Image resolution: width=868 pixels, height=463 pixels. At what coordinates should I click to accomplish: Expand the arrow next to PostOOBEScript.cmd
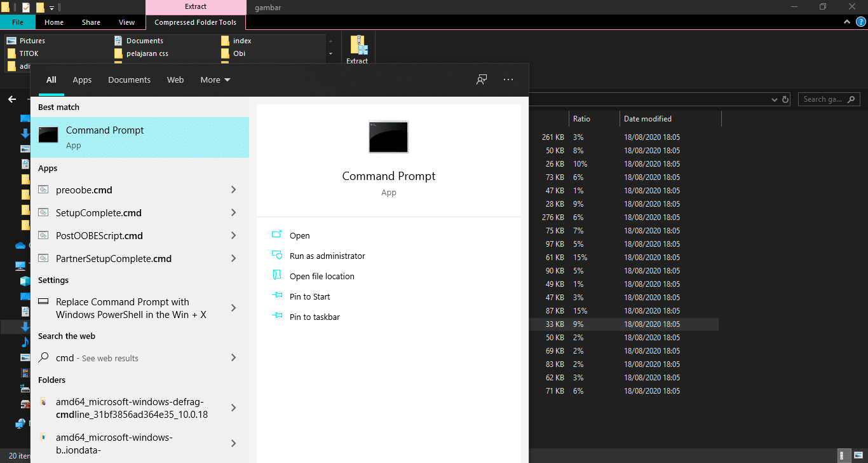[234, 235]
